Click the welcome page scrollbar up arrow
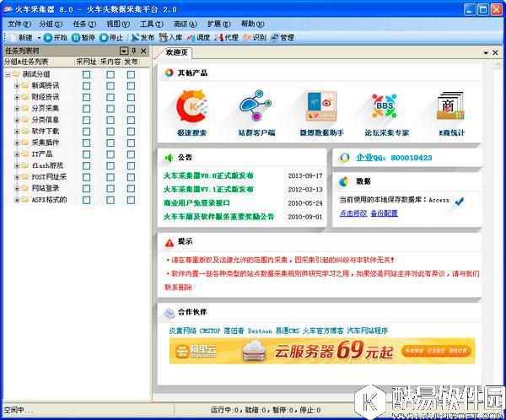The height and width of the screenshot is (420, 506). coord(498,65)
